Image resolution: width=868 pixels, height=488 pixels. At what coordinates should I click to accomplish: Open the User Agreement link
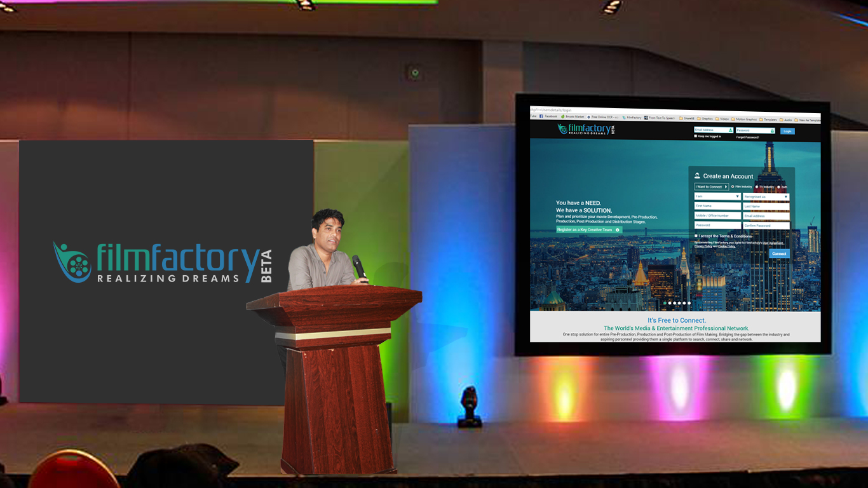773,243
